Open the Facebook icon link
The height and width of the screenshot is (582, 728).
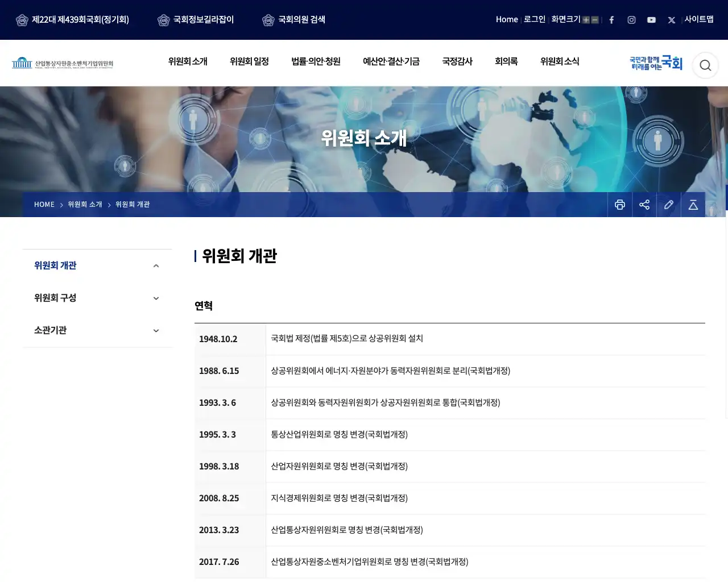point(611,20)
